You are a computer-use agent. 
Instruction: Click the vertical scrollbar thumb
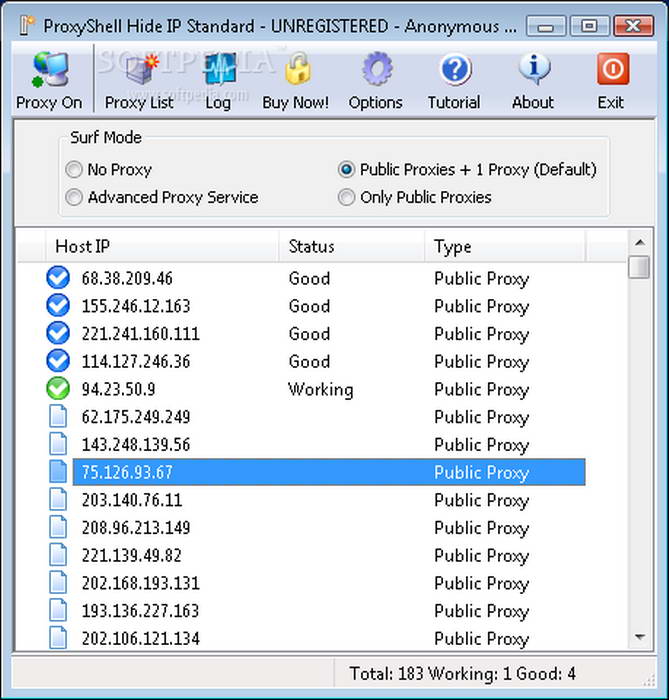tap(640, 267)
